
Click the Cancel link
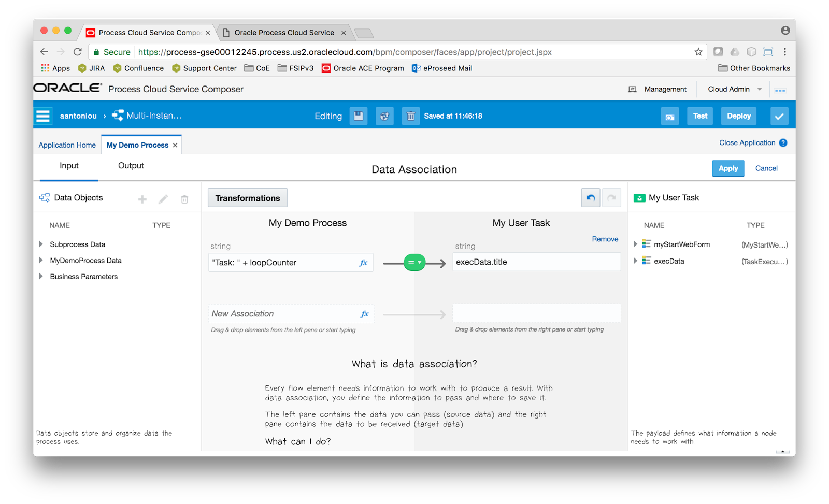coord(766,168)
